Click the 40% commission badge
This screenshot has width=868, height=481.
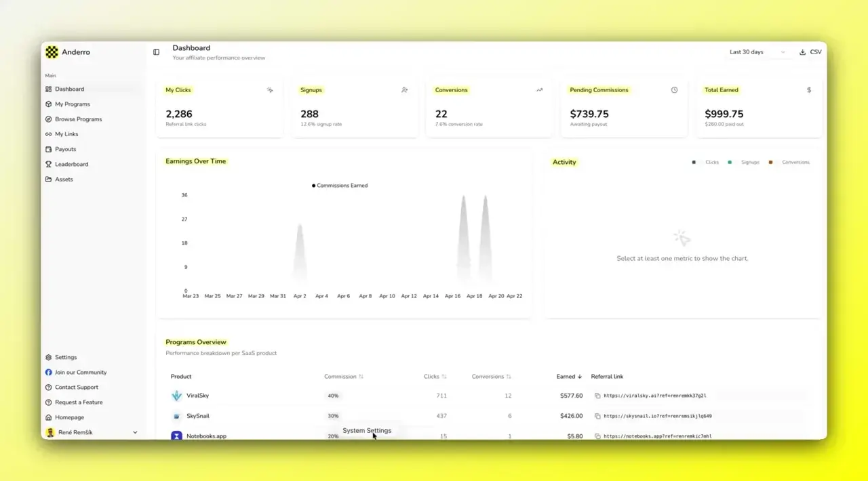333,396
